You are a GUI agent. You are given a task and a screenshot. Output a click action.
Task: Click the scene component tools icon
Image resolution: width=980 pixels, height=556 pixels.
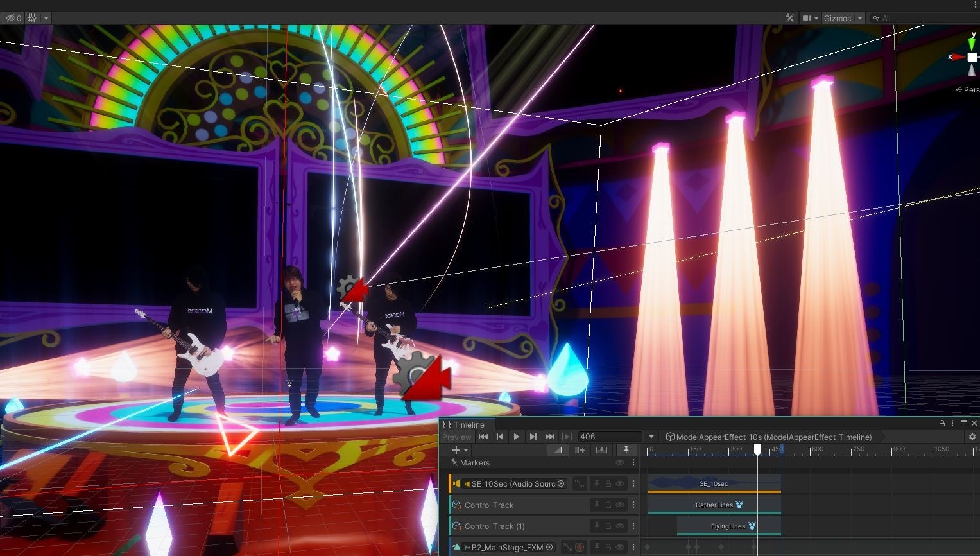[790, 18]
